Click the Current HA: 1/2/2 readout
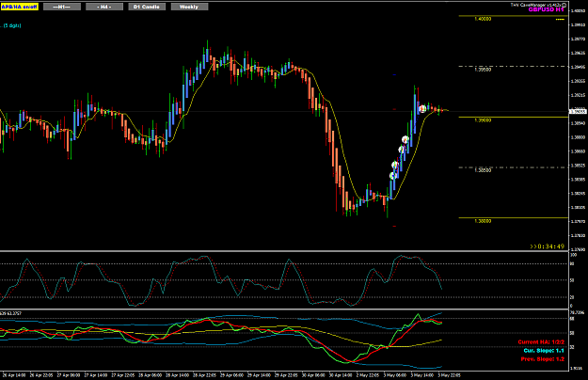Image resolution: width=588 pixels, height=380 pixels. 541,342
